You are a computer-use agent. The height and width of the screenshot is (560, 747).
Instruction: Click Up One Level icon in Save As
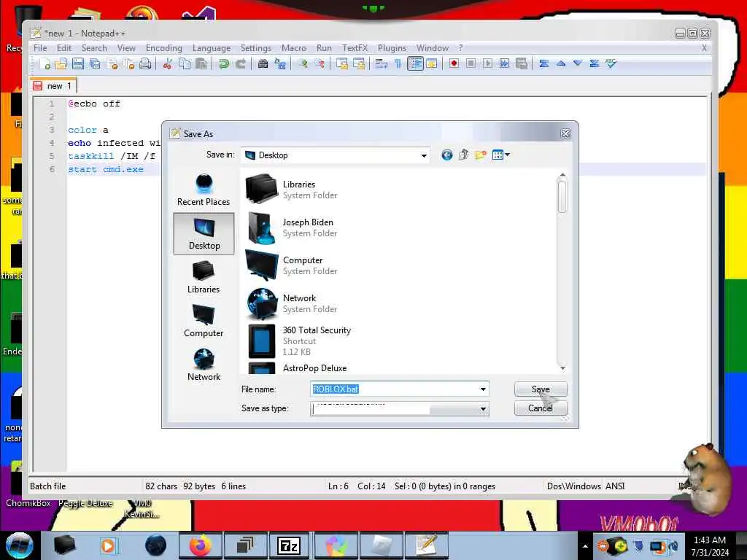(x=463, y=155)
